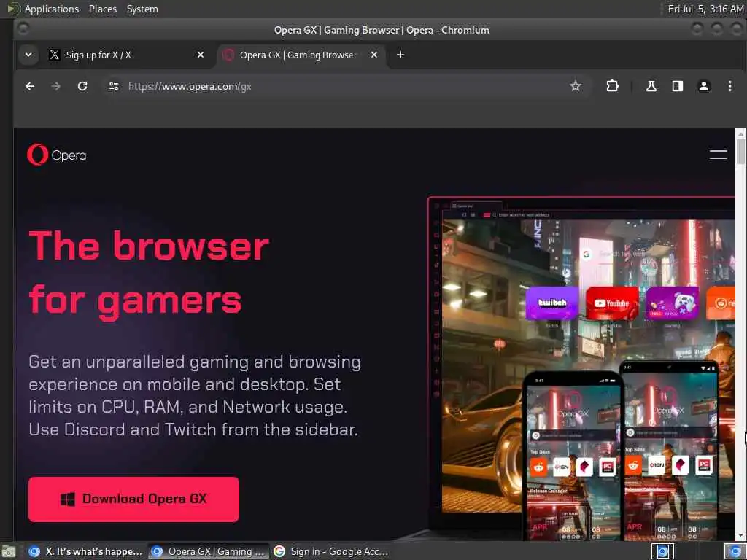The height and width of the screenshot is (560, 747).
Task: Click the Opera logo
Action: click(x=57, y=155)
